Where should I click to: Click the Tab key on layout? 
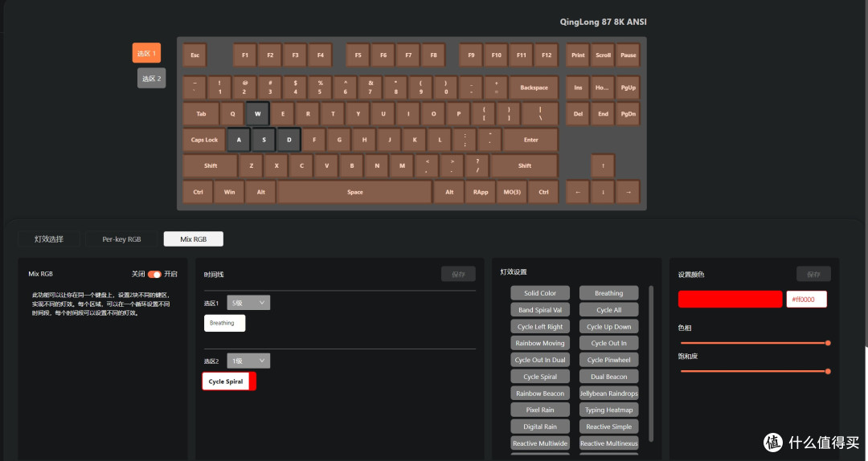201,114
